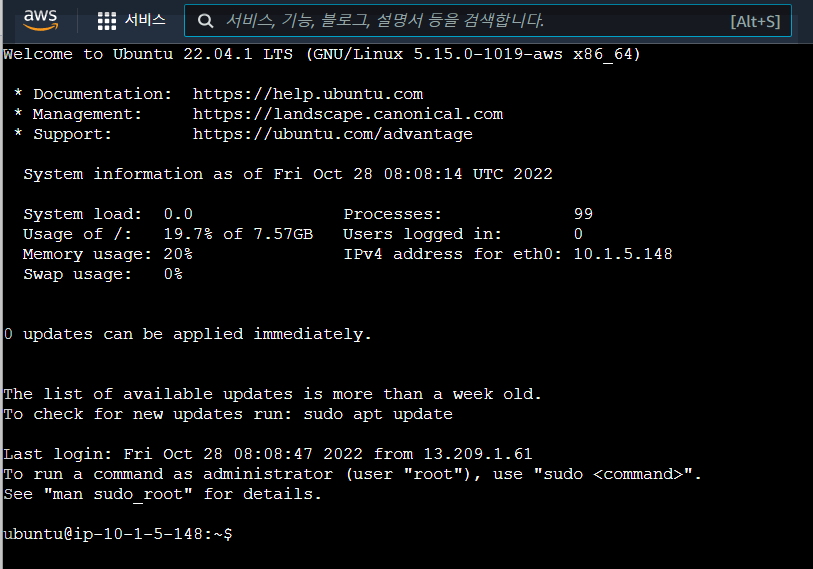This screenshot has height=569, width=813.
Task: Open the 서비스 menu label
Action: click(x=145, y=20)
